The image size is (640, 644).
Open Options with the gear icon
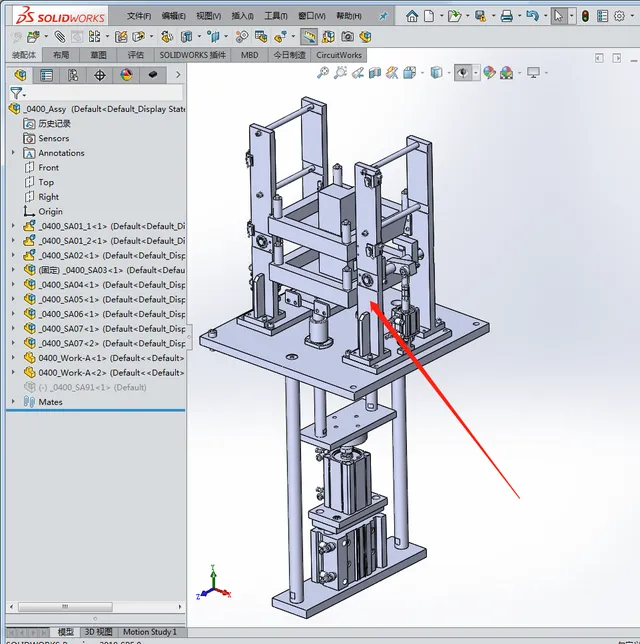click(x=619, y=16)
